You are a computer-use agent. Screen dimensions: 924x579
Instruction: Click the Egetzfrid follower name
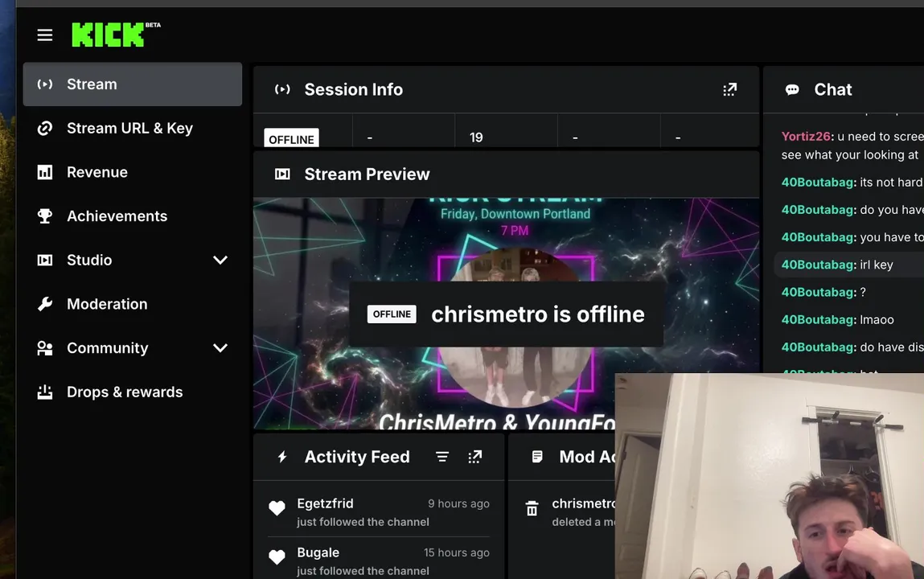[x=325, y=503]
